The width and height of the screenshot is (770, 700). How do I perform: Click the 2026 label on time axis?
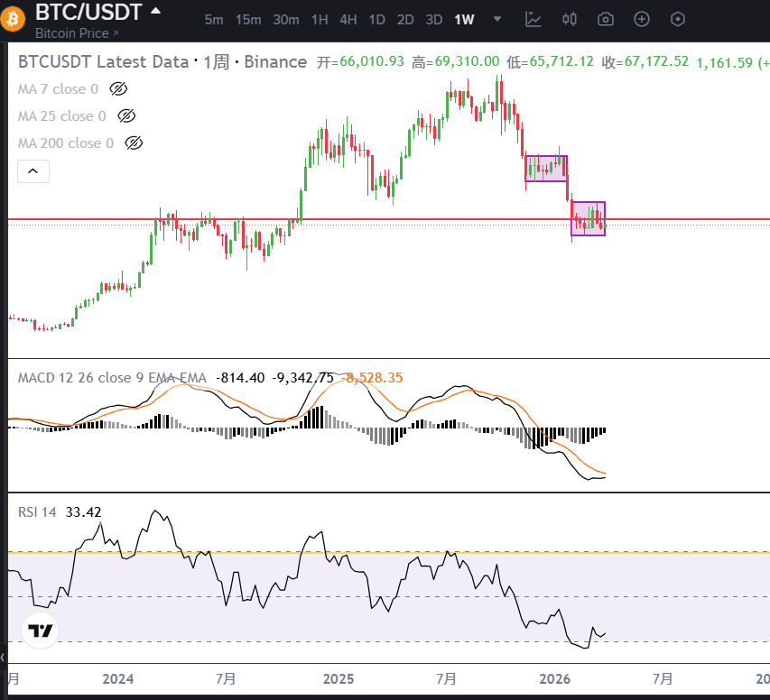pos(555,679)
